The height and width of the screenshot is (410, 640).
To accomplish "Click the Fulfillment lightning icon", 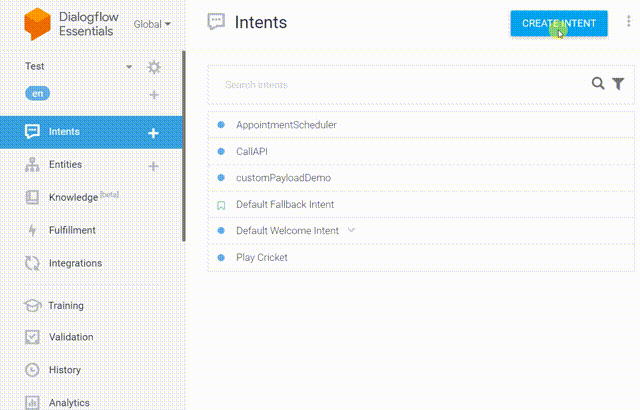I will (32, 230).
